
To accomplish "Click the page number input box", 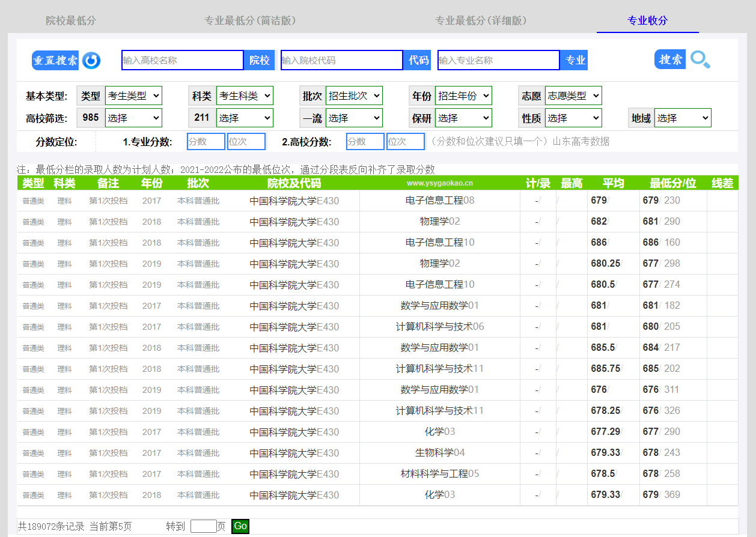I will (x=203, y=526).
